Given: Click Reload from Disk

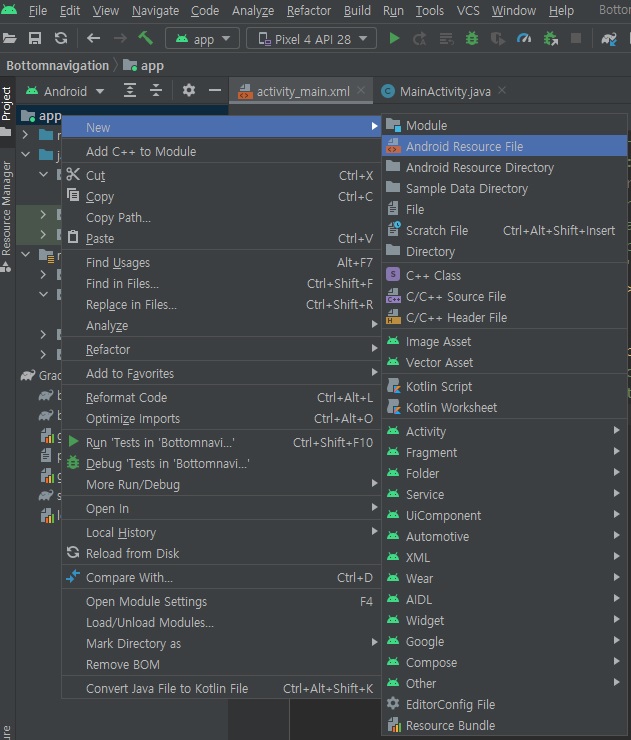Looking at the screenshot, I should tap(221, 553).
